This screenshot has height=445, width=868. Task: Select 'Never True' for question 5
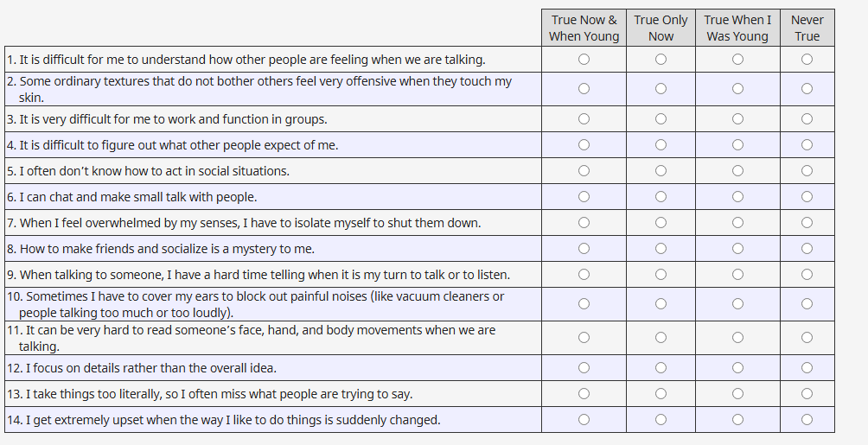point(807,171)
